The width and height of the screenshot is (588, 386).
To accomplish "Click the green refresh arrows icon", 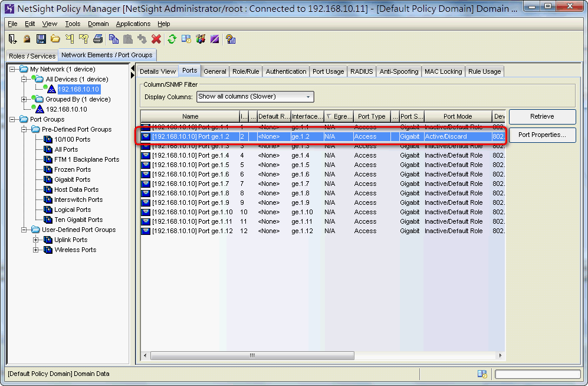I will tap(172, 38).
